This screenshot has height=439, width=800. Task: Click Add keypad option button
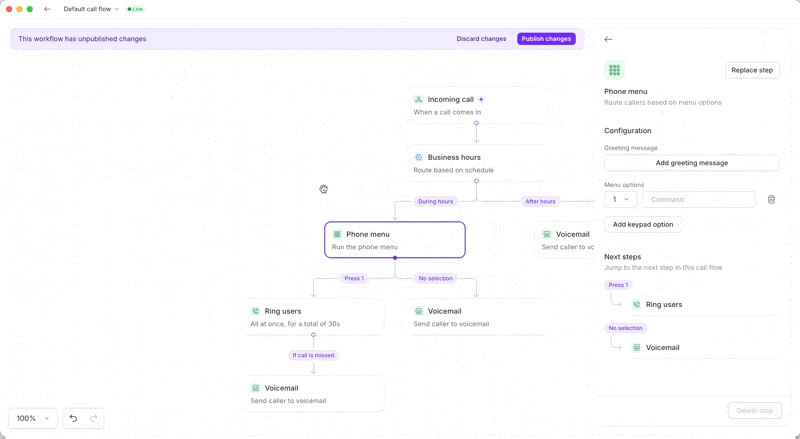coord(643,225)
